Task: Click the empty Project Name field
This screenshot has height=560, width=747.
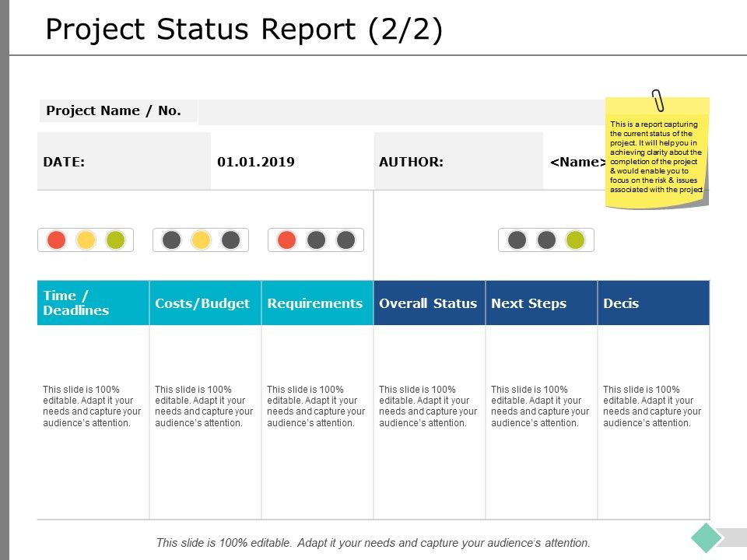Action: pyautogui.click(x=402, y=112)
